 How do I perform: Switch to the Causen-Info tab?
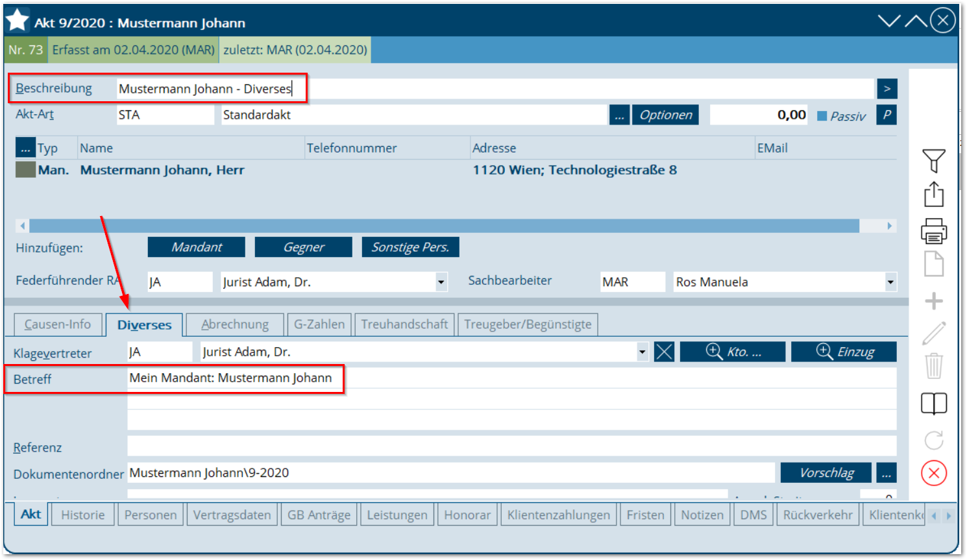click(x=58, y=324)
